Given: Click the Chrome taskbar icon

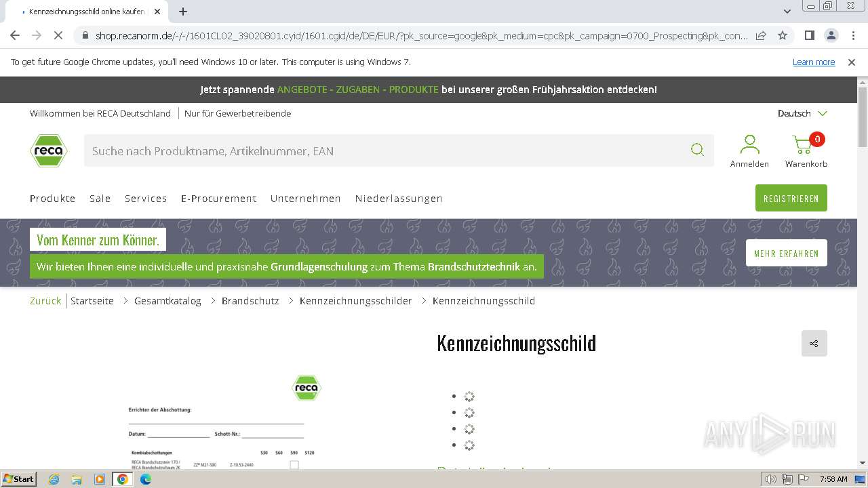Looking at the screenshot, I should pyautogui.click(x=123, y=479).
